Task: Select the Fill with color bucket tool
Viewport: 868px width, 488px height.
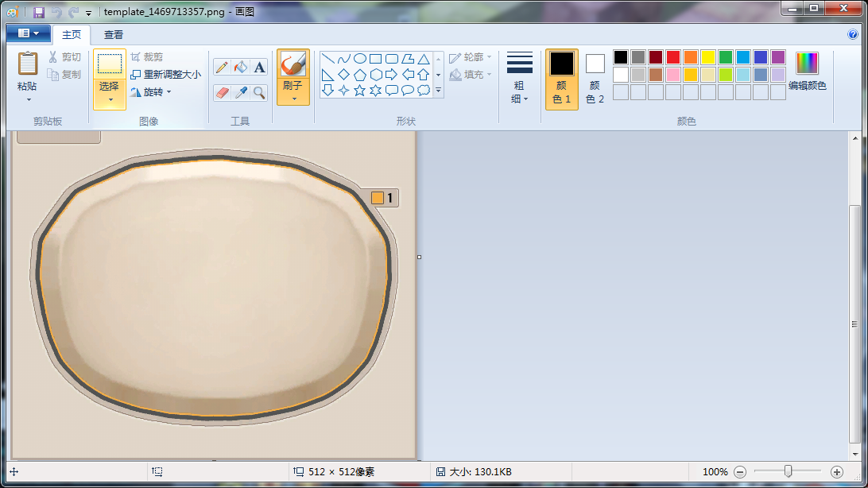Action: point(241,68)
